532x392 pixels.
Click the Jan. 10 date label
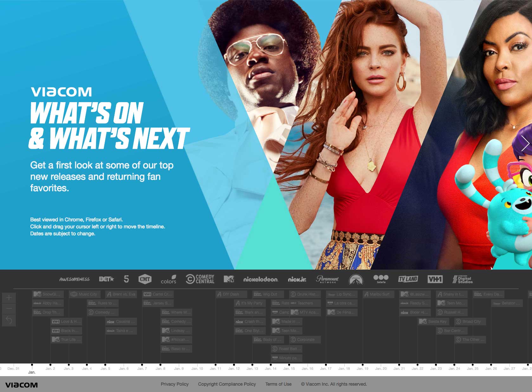197,369
